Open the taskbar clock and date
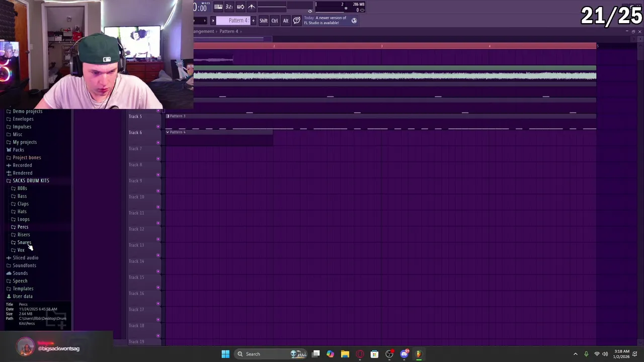Viewport: 644px width, 362px height. point(621,354)
